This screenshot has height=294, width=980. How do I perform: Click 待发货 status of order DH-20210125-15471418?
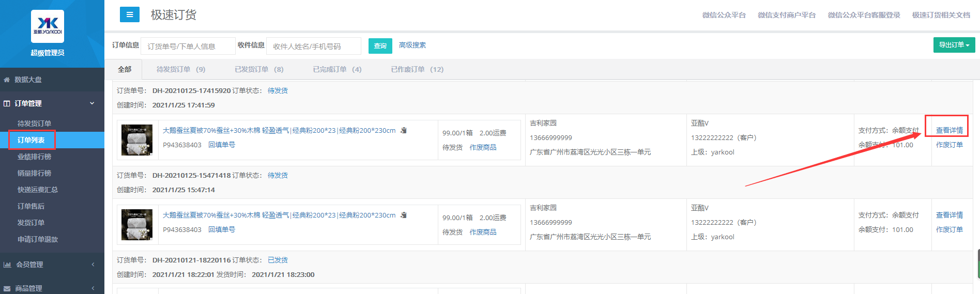[x=278, y=175]
